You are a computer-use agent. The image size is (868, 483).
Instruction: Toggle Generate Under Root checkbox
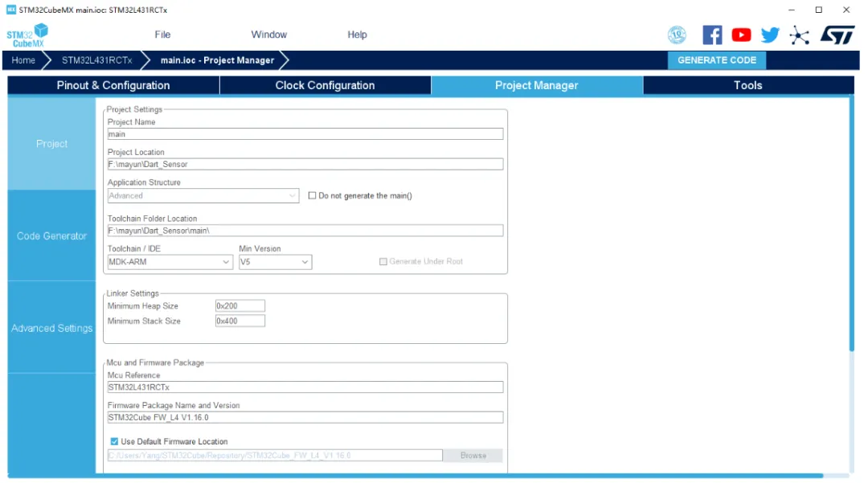coord(383,262)
